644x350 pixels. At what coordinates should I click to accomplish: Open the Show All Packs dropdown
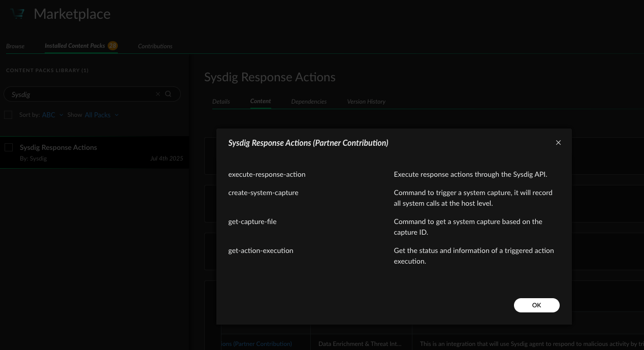(102, 115)
